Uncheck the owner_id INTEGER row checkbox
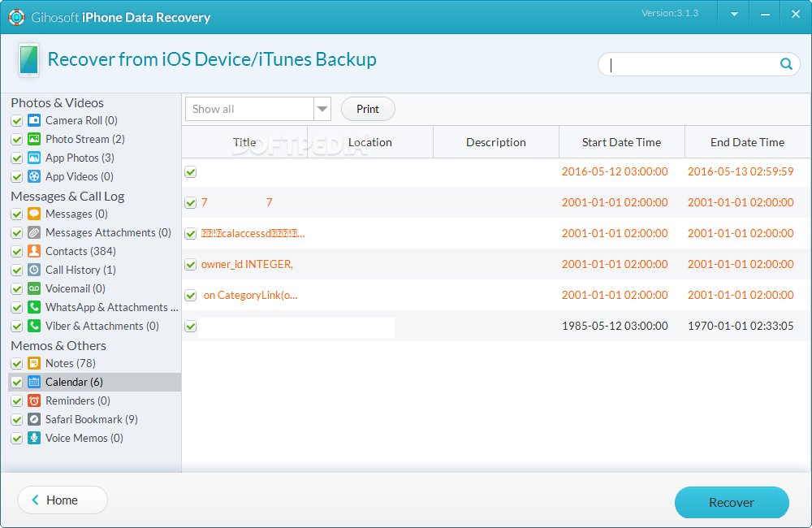Image resolution: width=812 pixels, height=528 pixels. pyautogui.click(x=191, y=265)
